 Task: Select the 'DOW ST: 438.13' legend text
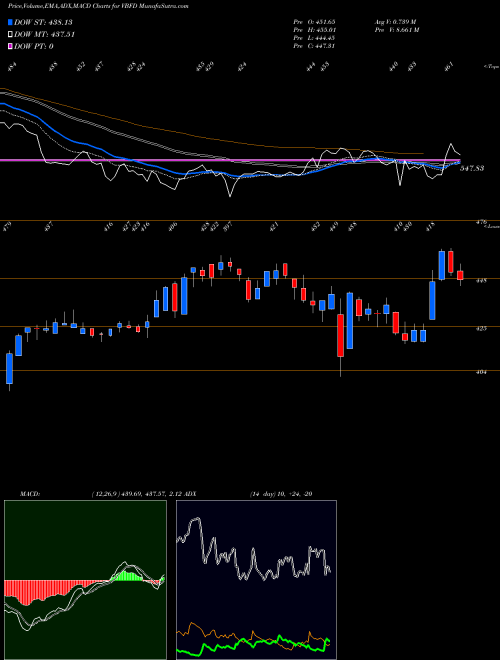point(43,22)
